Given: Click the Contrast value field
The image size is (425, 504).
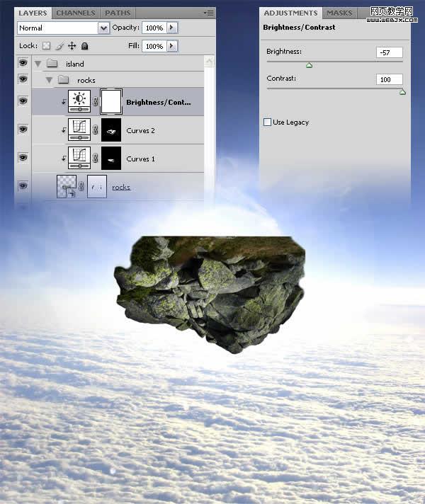Looking at the screenshot, I should click(390, 79).
